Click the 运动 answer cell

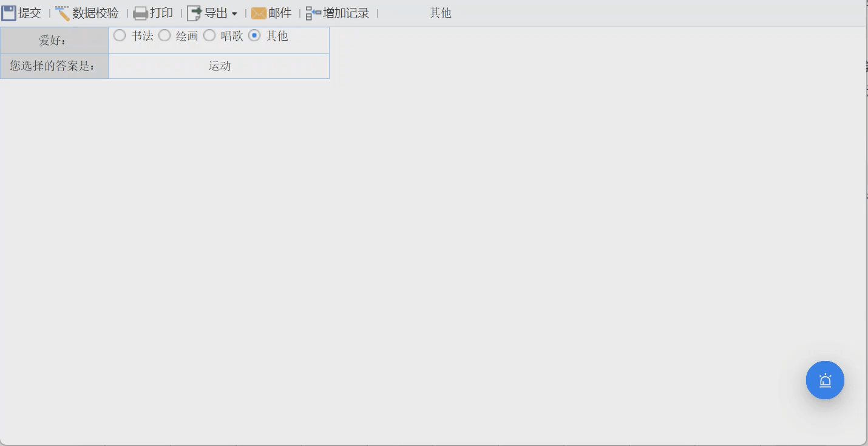(x=219, y=66)
